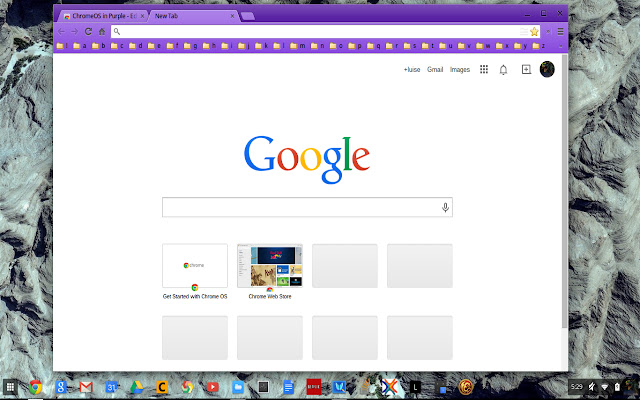Expand the bookmarks bar overflow chevron
This screenshot has width=640, height=400.
tap(561, 46)
